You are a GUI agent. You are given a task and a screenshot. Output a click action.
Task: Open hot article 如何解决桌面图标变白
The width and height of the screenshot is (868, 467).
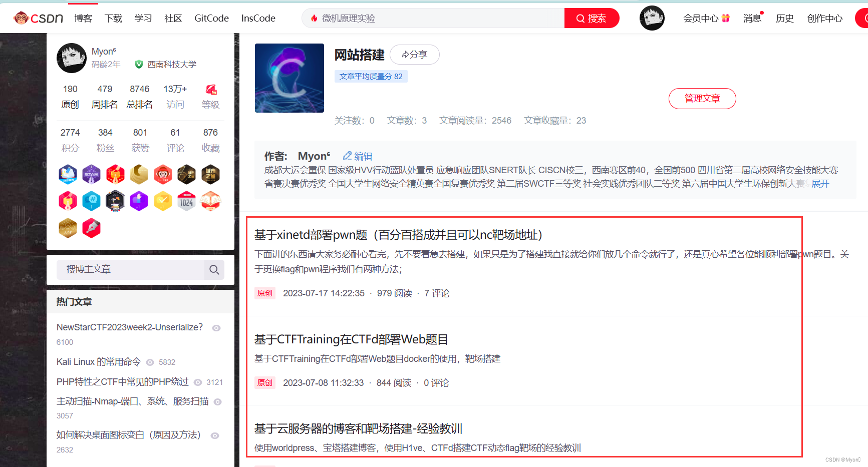click(x=129, y=435)
